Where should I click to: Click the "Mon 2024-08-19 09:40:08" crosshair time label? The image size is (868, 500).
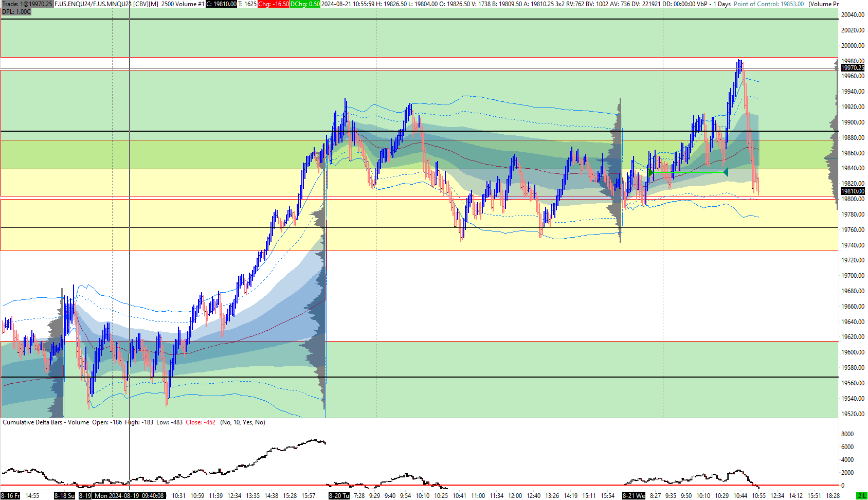pyautogui.click(x=130, y=496)
